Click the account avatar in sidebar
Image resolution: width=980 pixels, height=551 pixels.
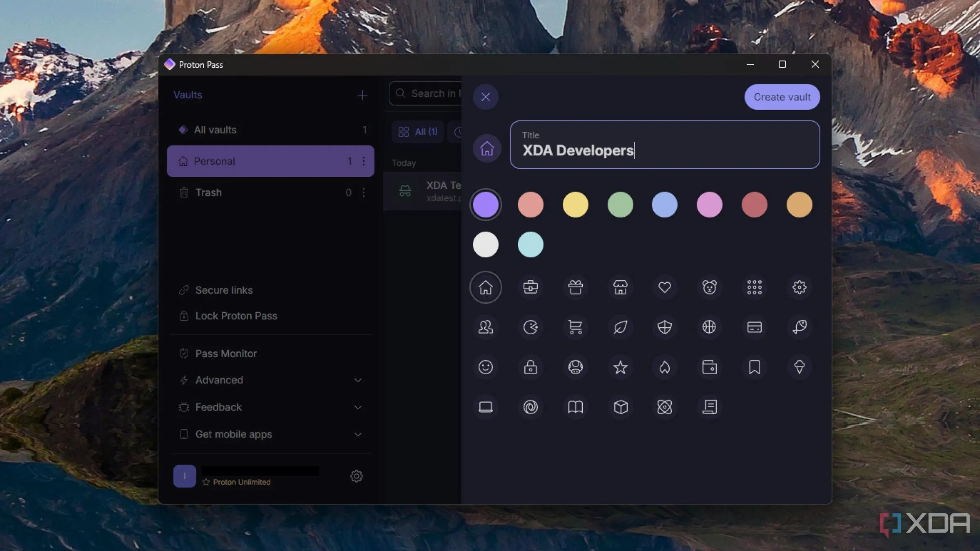tap(185, 476)
